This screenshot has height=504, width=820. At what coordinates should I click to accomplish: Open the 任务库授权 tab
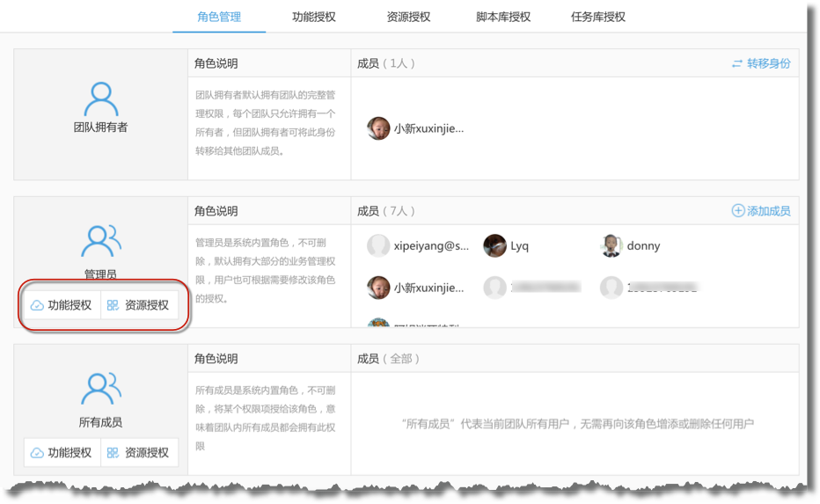click(x=597, y=17)
